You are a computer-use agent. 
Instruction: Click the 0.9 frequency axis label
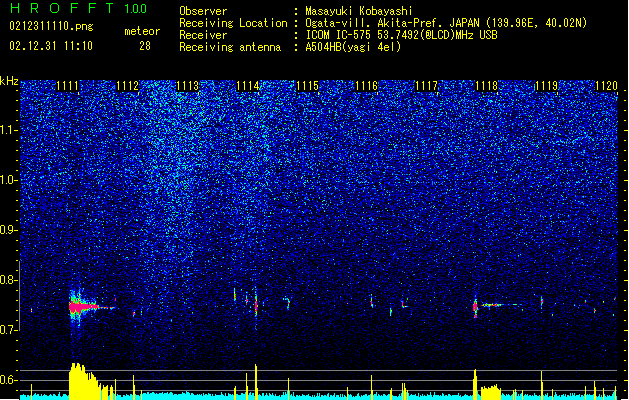[x=9, y=230]
